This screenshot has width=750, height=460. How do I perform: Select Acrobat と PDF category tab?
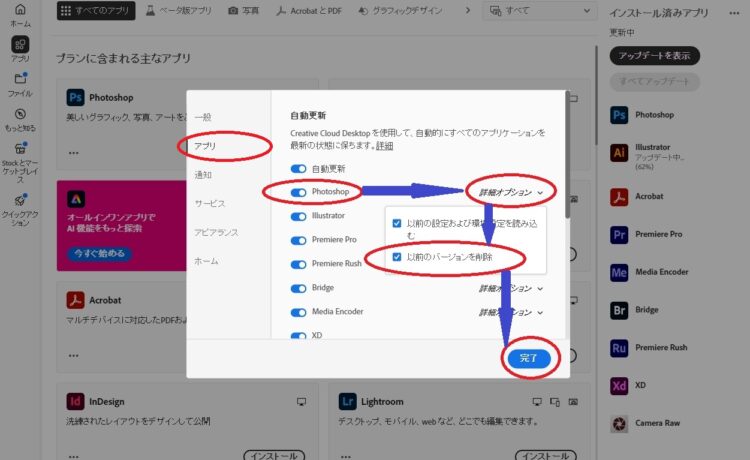coord(309,11)
